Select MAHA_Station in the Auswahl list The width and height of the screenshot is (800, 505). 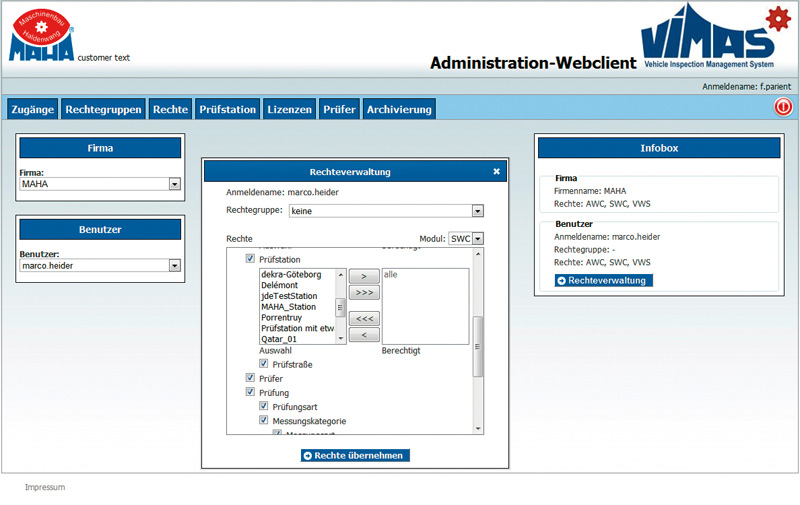(x=288, y=306)
